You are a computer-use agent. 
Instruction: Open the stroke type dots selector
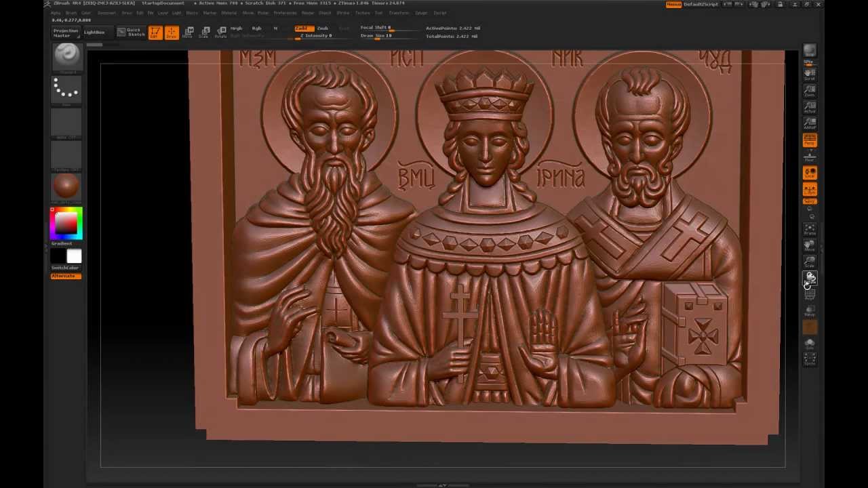[x=66, y=89]
